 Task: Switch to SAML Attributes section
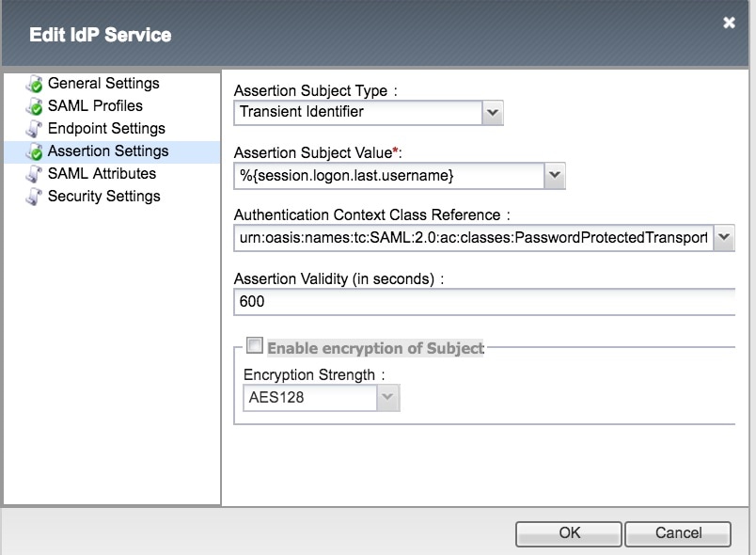102,174
